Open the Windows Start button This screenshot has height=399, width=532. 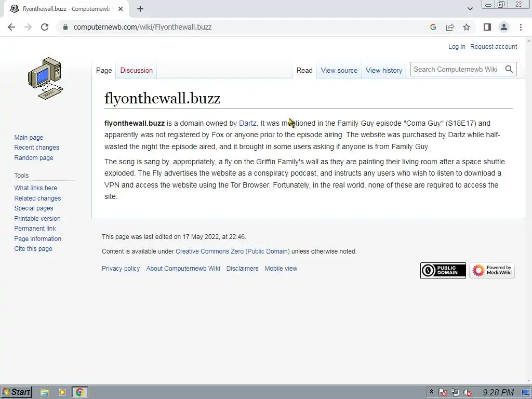point(16,392)
